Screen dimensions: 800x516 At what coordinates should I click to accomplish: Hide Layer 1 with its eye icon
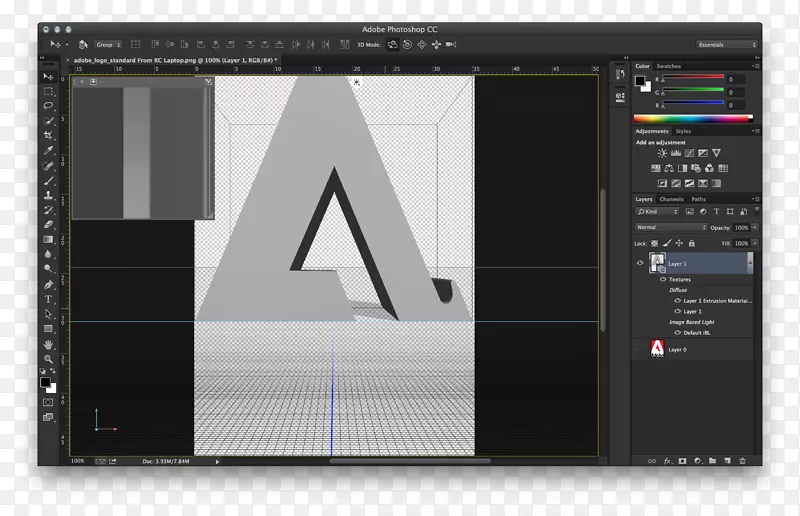[x=640, y=263]
